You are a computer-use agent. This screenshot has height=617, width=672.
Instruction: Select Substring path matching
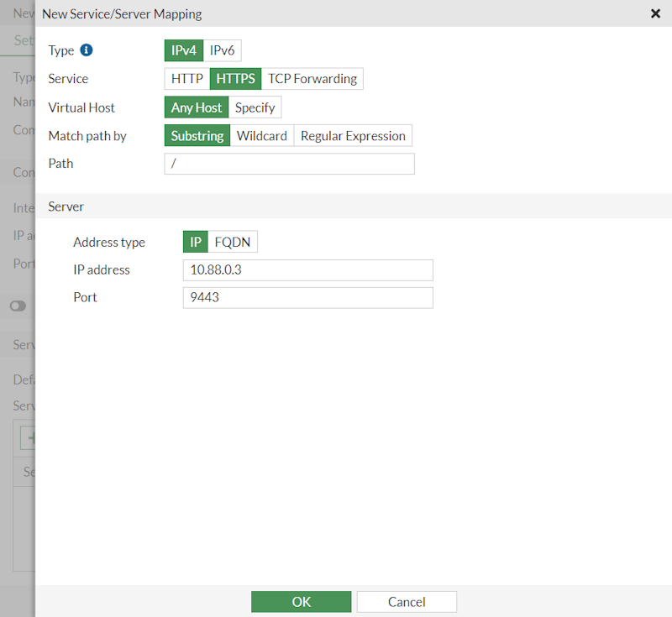coord(197,135)
